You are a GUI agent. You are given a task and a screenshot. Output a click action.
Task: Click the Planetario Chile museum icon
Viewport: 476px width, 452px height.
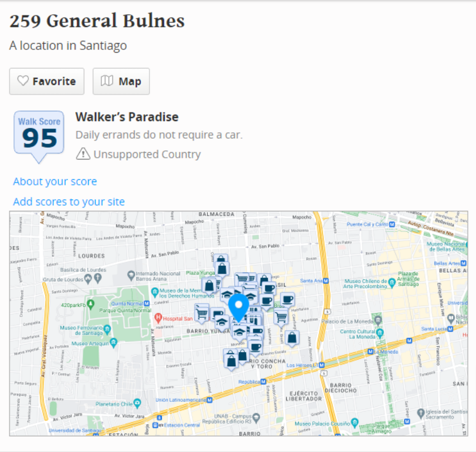click(137, 403)
